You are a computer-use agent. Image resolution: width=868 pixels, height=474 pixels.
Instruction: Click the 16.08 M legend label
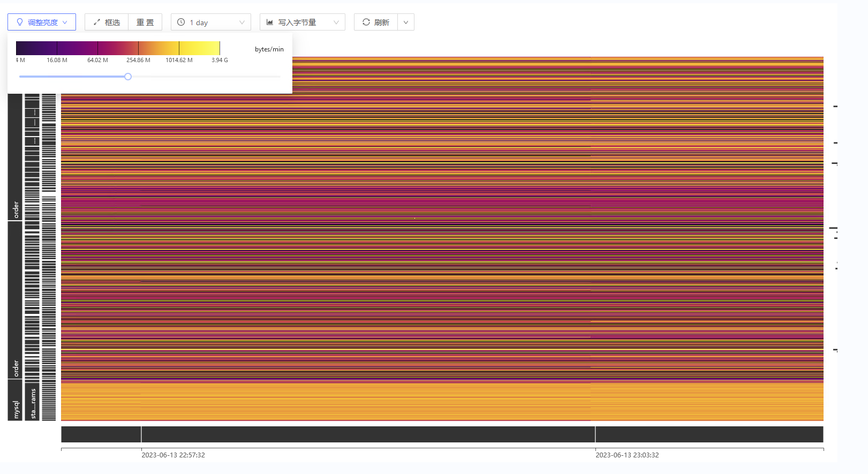pos(57,60)
